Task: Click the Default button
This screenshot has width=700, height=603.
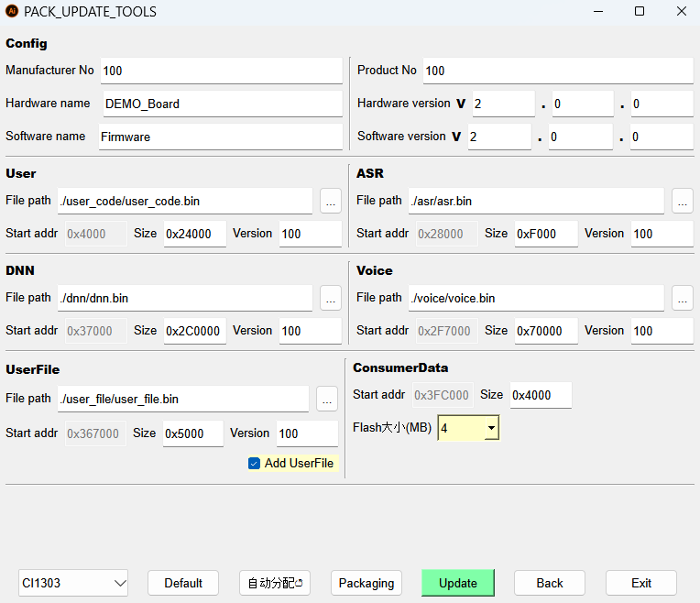Action: 183,583
